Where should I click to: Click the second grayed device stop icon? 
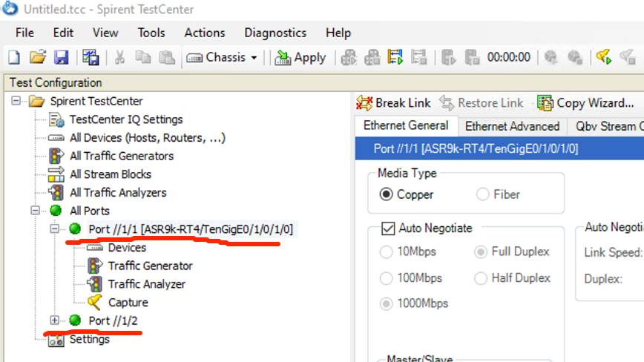tap(372, 57)
